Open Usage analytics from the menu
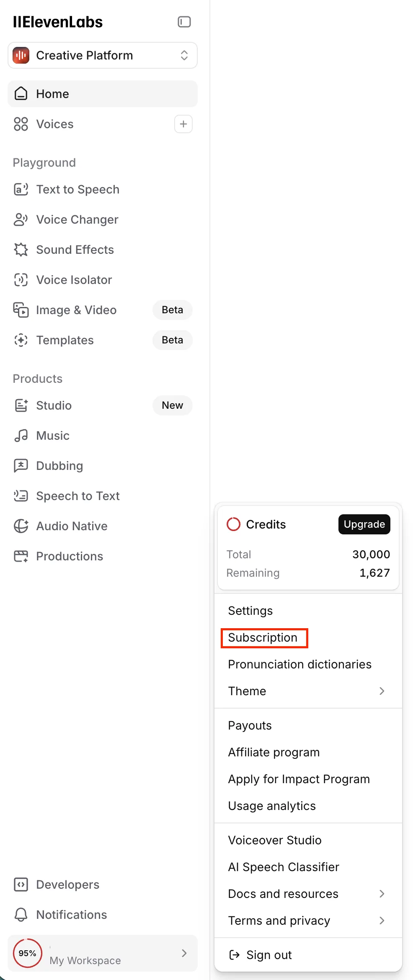The width and height of the screenshot is (413, 980). tap(272, 806)
